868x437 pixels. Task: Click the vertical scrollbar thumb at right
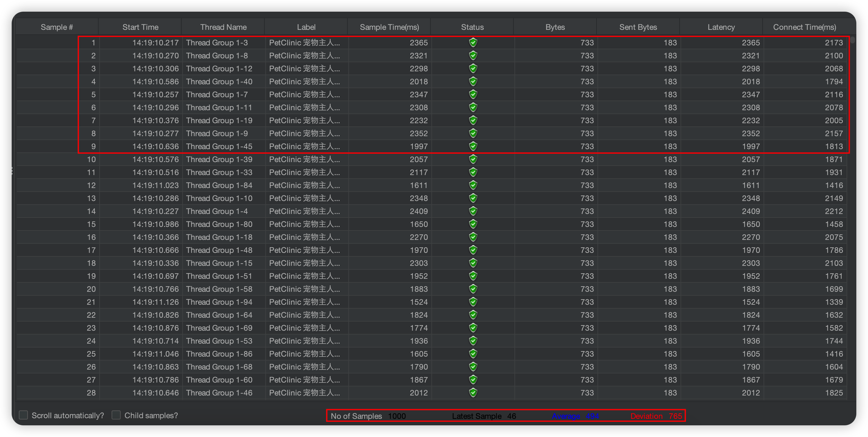pos(852,40)
